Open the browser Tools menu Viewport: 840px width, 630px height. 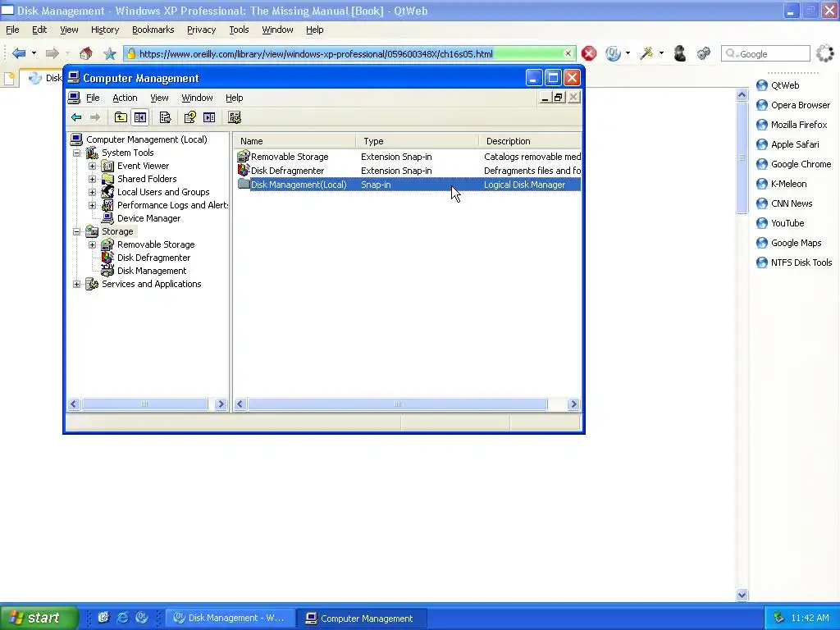tap(239, 30)
